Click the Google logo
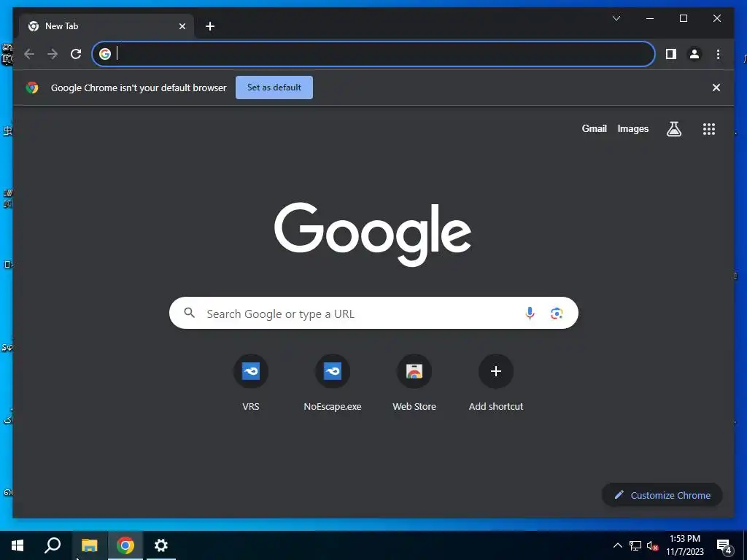Screen dimensions: 747x560 click(373, 234)
